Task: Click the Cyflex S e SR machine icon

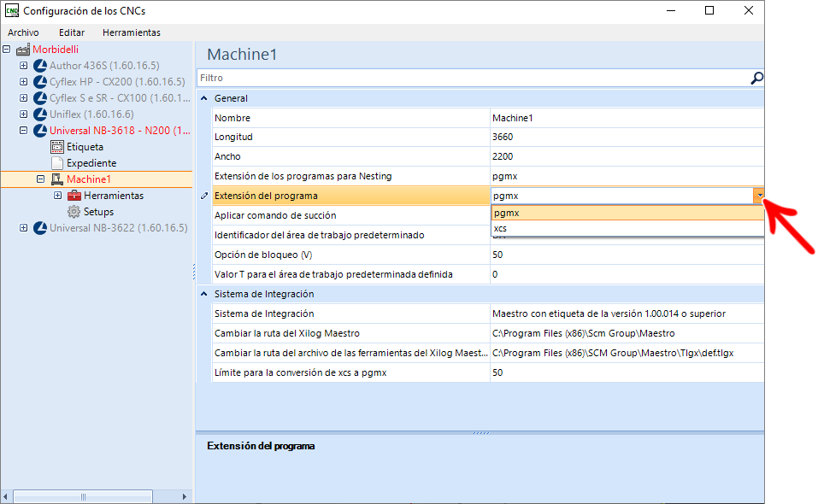Action: 40,98
